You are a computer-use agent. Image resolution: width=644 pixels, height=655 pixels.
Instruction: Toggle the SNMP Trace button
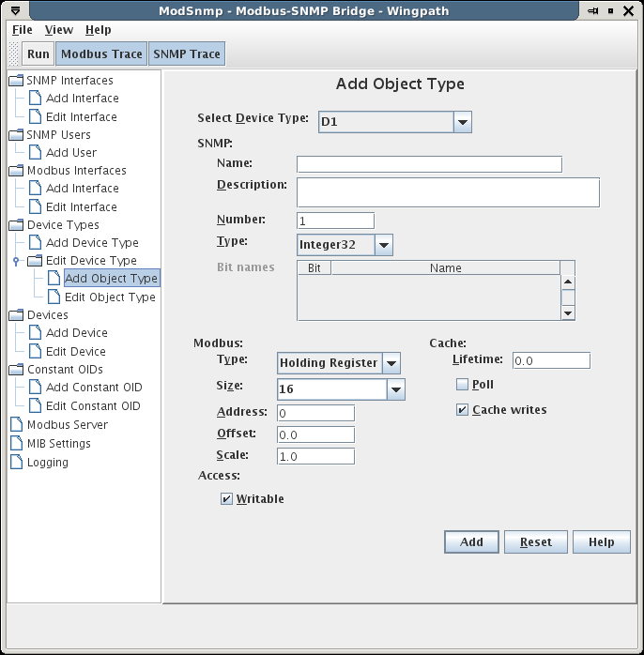point(187,53)
